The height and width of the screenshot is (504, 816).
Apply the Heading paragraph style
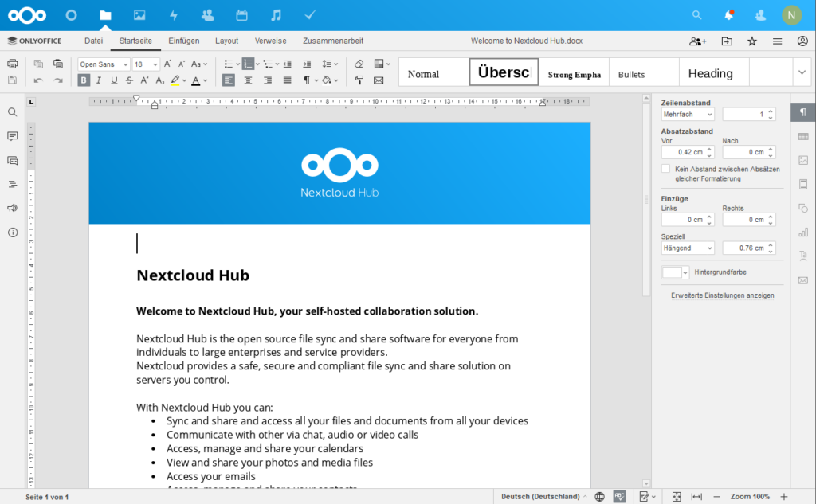pos(714,72)
